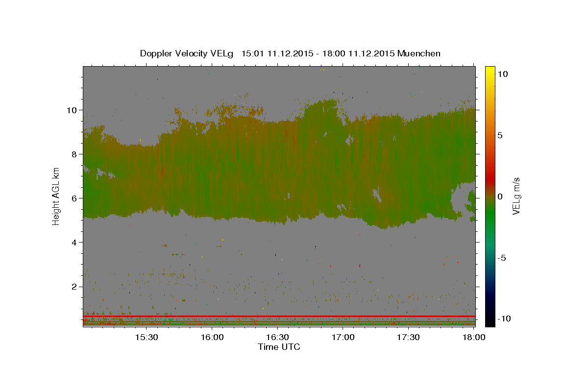This screenshot has height=392, width=588.
Task: Click the 16:30 time tick label
Action: [277, 337]
